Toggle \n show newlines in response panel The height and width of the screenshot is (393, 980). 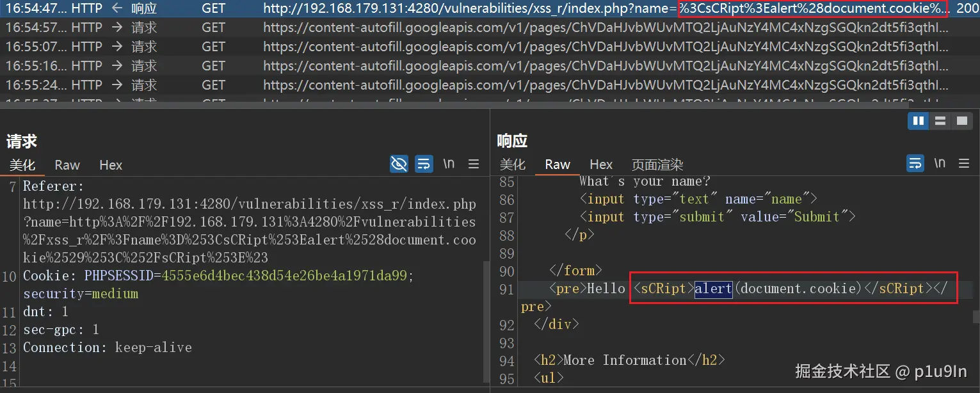pyautogui.click(x=940, y=163)
